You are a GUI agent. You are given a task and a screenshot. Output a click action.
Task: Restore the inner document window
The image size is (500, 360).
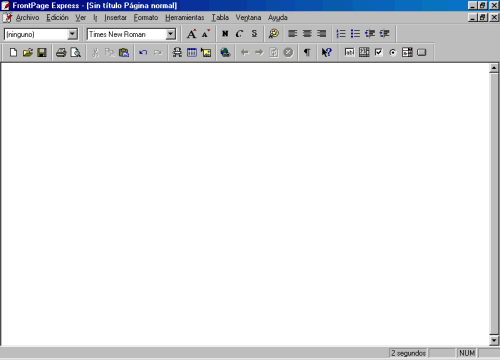[x=483, y=17]
